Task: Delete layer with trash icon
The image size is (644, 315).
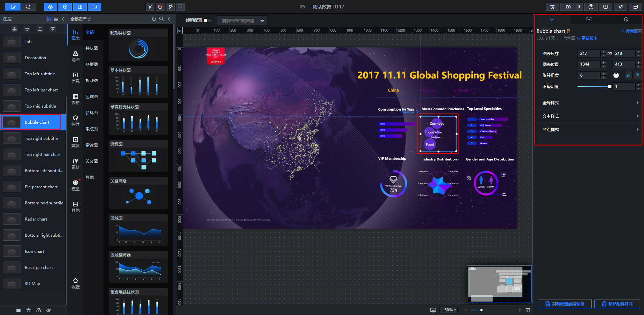Action: (x=29, y=310)
